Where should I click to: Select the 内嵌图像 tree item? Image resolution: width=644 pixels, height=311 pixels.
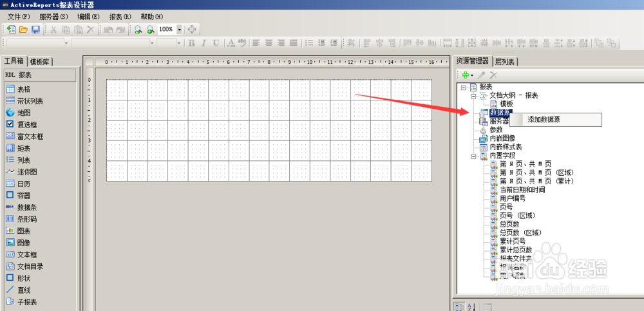pos(503,138)
